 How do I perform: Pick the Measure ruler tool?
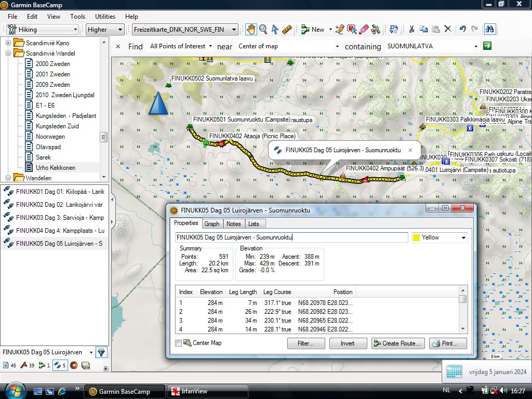287,30
